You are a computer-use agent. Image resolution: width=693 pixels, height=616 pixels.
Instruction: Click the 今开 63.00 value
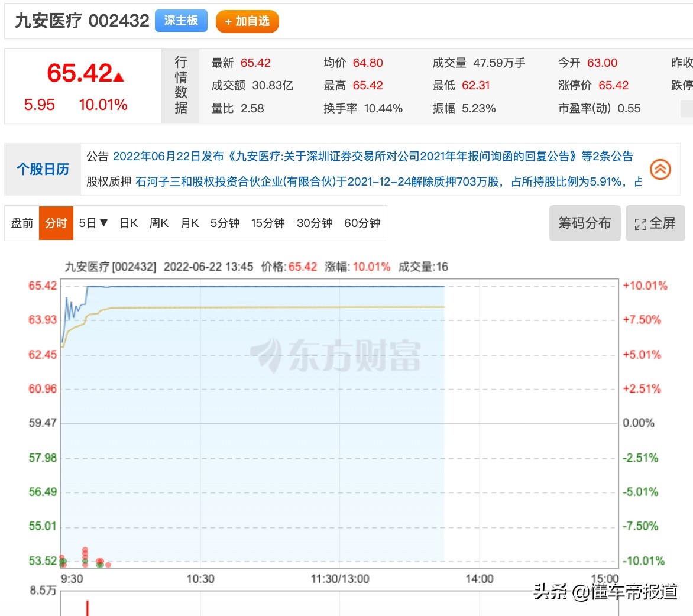602,63
